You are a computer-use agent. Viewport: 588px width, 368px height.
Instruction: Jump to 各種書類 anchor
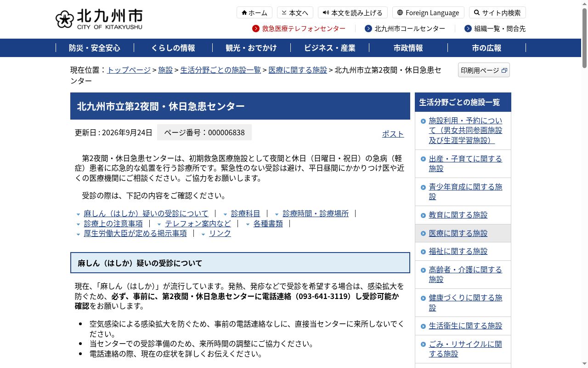[x=268, y=224]
